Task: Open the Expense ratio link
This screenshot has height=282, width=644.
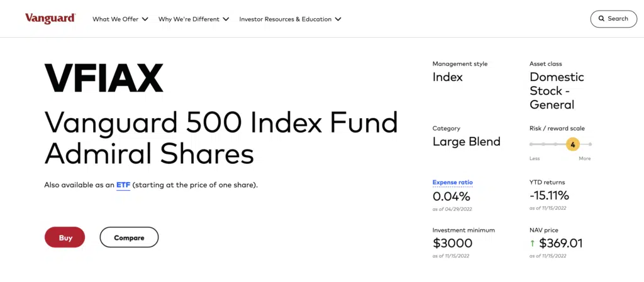Action: 452,182
